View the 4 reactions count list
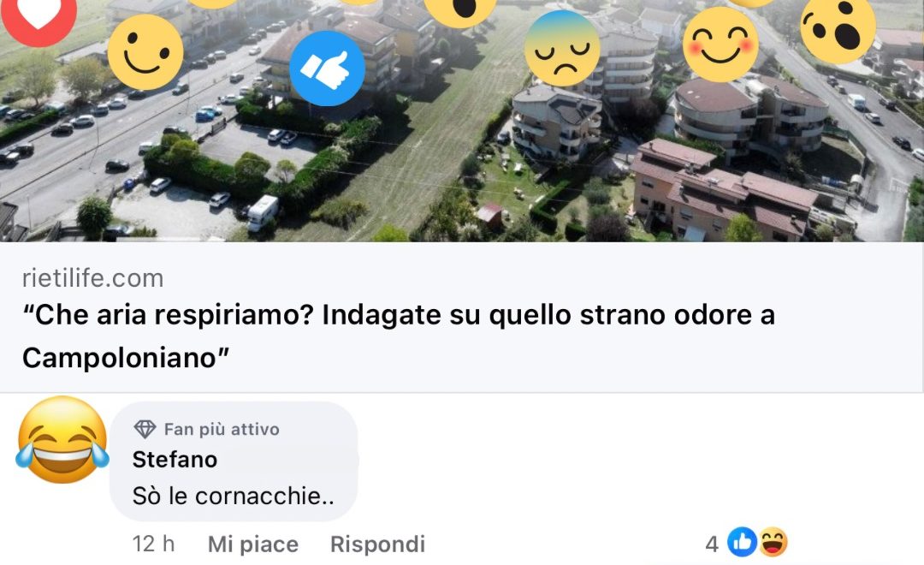Viewport: 924px width, 565px height. [712, 544]
